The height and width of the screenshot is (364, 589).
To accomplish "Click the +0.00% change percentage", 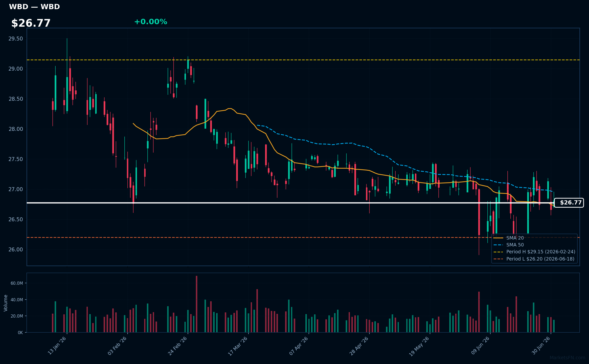I will click(151, 22).
